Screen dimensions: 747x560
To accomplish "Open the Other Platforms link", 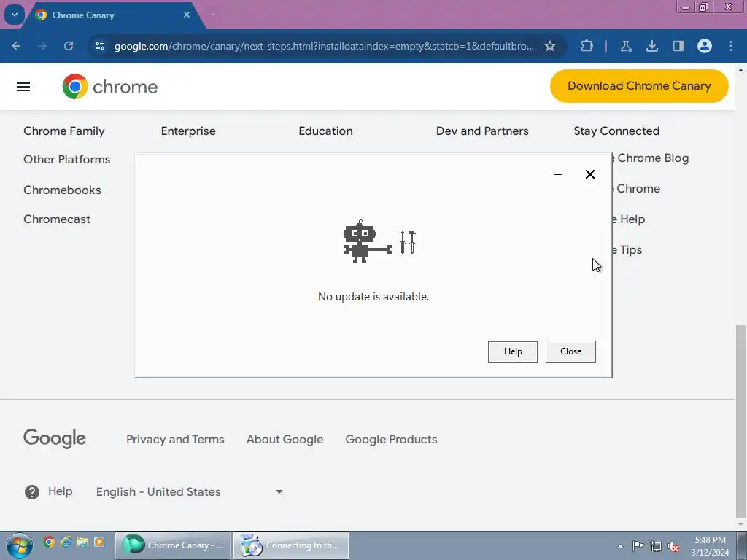I will [66, 160].
